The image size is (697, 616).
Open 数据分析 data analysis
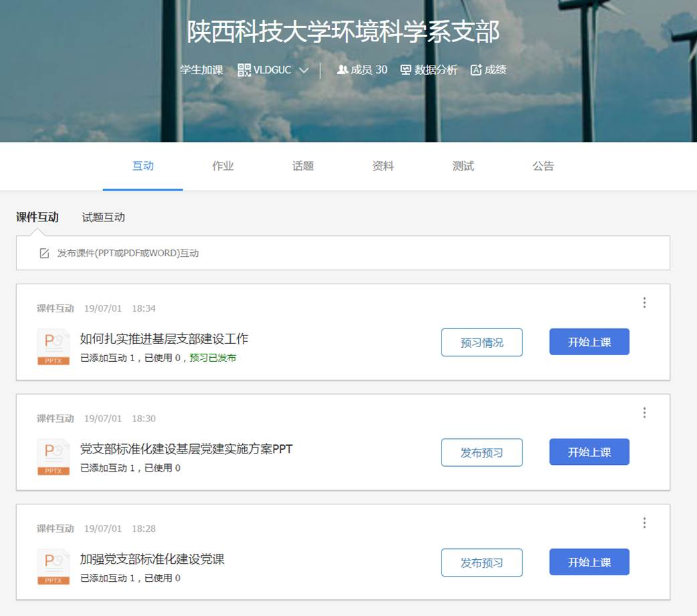(x=429, y=70)
